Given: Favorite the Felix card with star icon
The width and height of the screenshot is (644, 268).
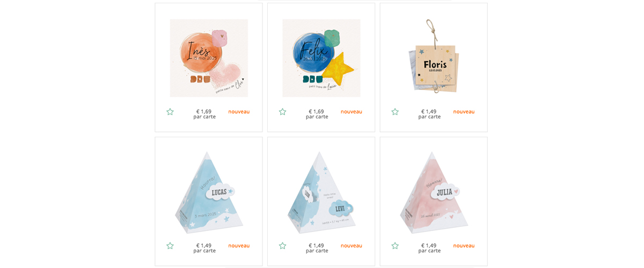Looking at the screenshot, I should click(283, 111).
